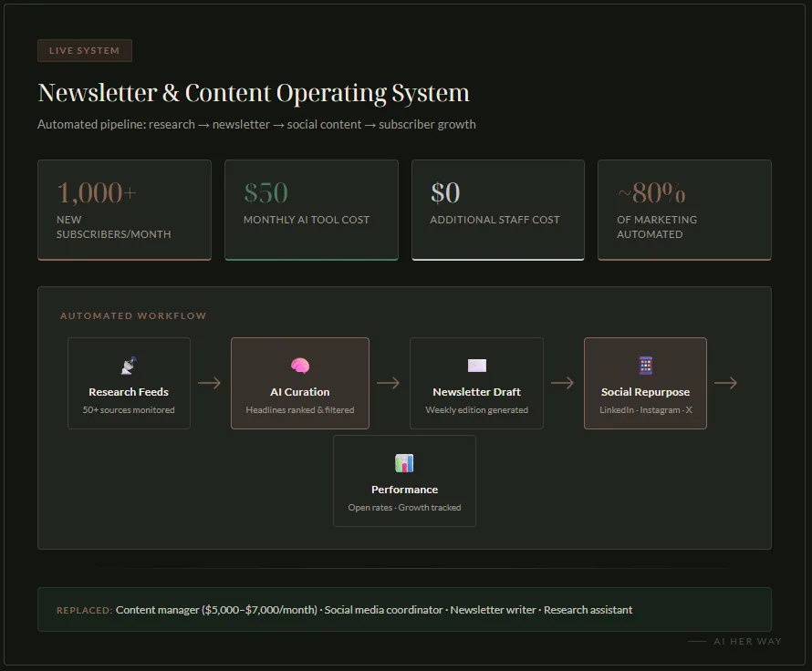
Task: Click 'Content manager ($5,000–$7,000/month)' text
Action: 216,610
